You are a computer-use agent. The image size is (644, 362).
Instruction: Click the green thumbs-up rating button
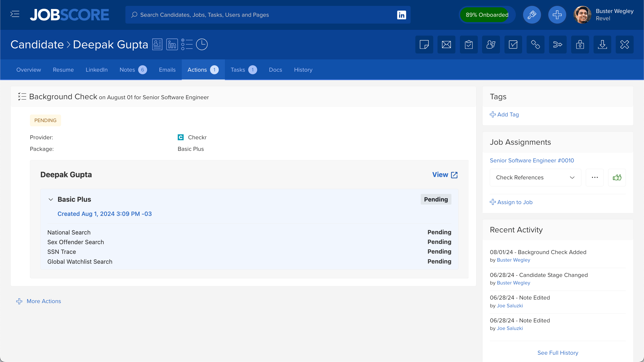617,177
